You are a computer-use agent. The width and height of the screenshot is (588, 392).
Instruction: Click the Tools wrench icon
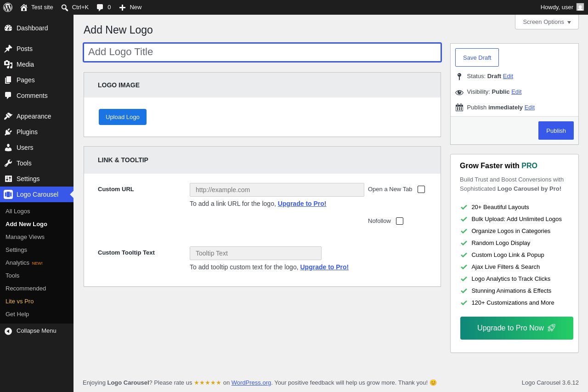[x=8, y=163]
